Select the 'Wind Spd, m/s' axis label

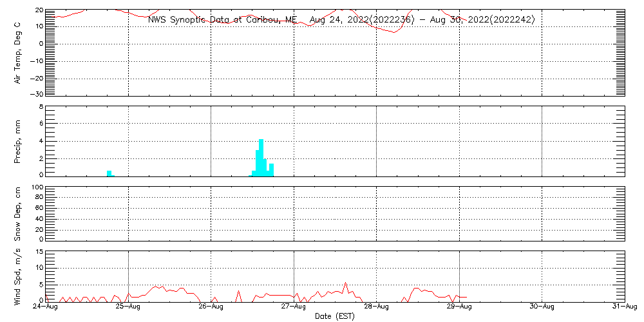point(18,276)
